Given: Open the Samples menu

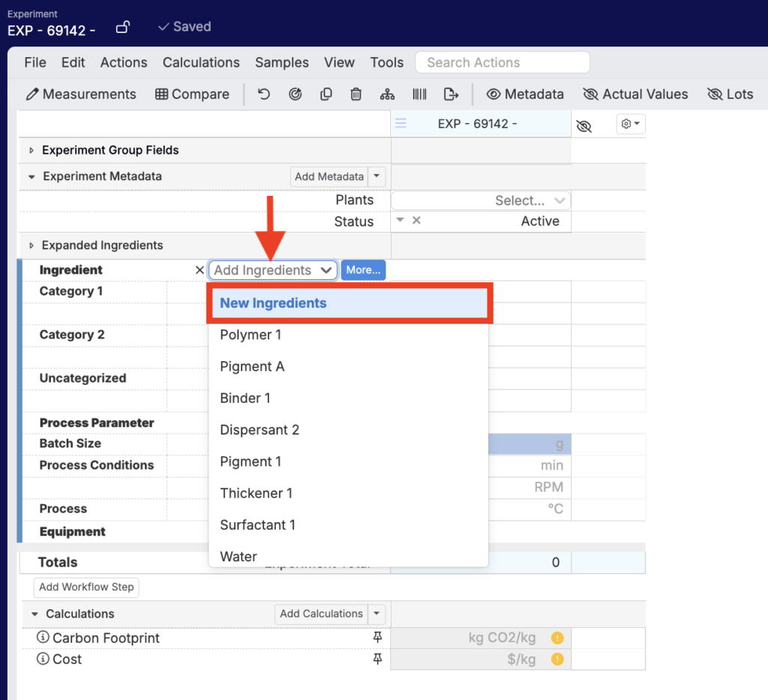Looking at the screenshot, I should pos(282,63).
